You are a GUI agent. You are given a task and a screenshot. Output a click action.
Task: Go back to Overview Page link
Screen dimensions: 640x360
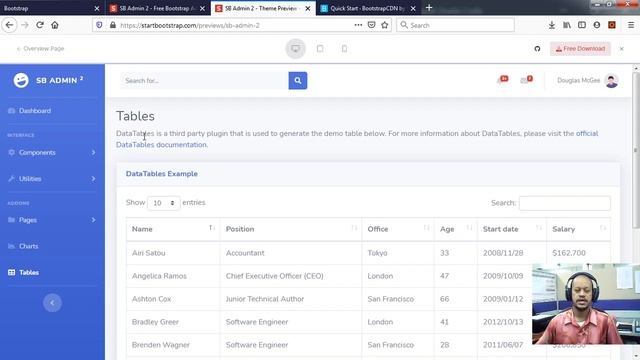(x=40, y=49)
